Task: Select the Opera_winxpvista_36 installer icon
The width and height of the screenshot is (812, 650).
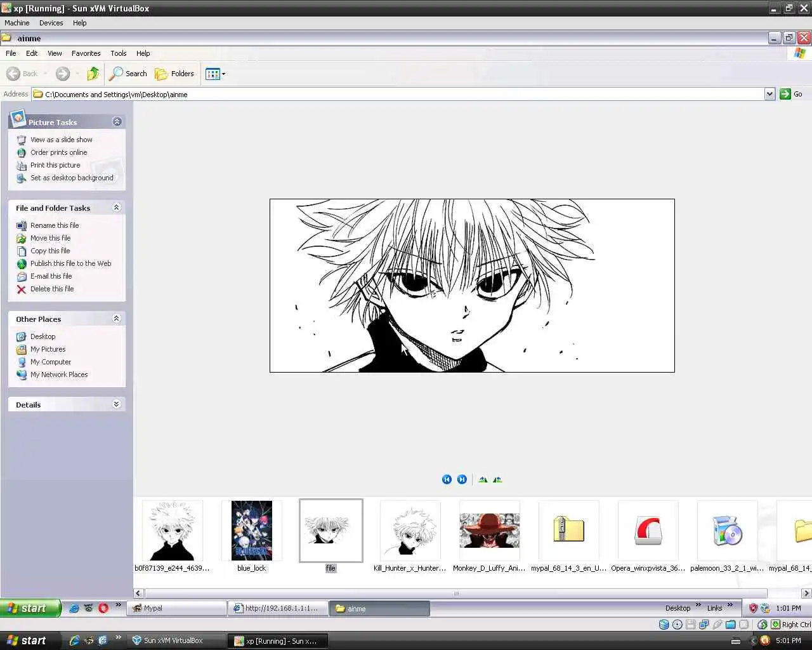Action: pos(648,531)
